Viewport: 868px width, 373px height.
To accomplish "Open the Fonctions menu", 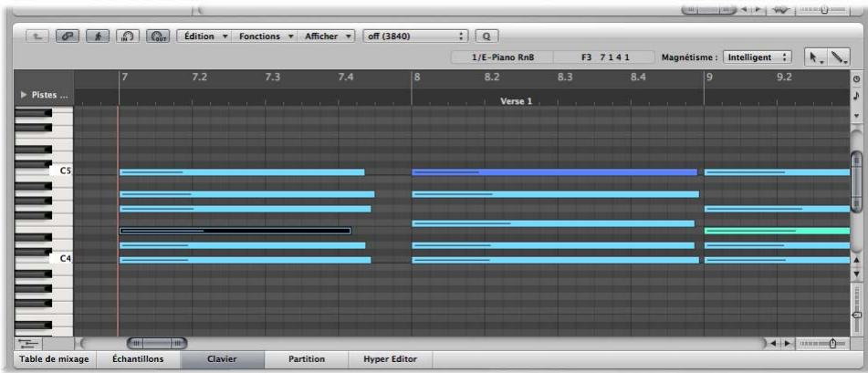I will (266, 36).
